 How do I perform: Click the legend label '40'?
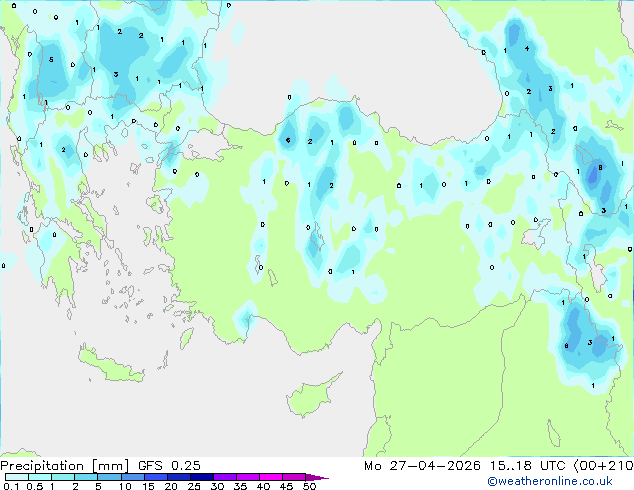263,486
